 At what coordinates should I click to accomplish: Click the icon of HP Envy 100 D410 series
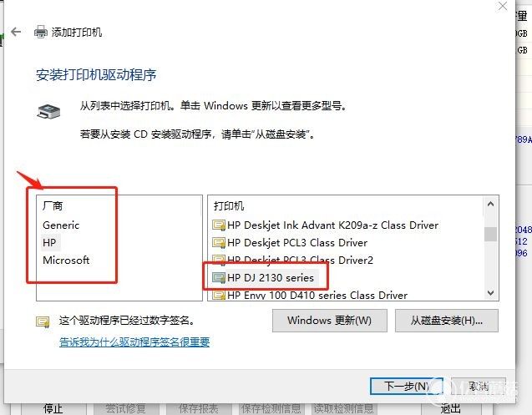pos(219,295)
